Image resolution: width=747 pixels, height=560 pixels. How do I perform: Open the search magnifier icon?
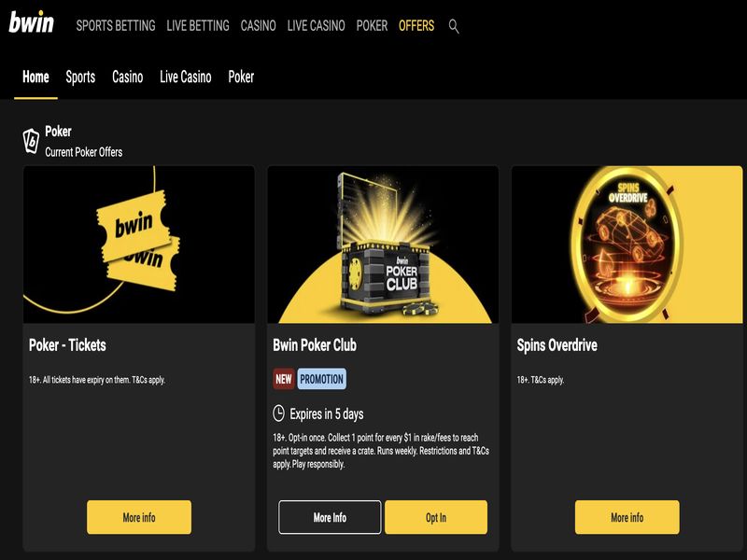pos(454,26)
